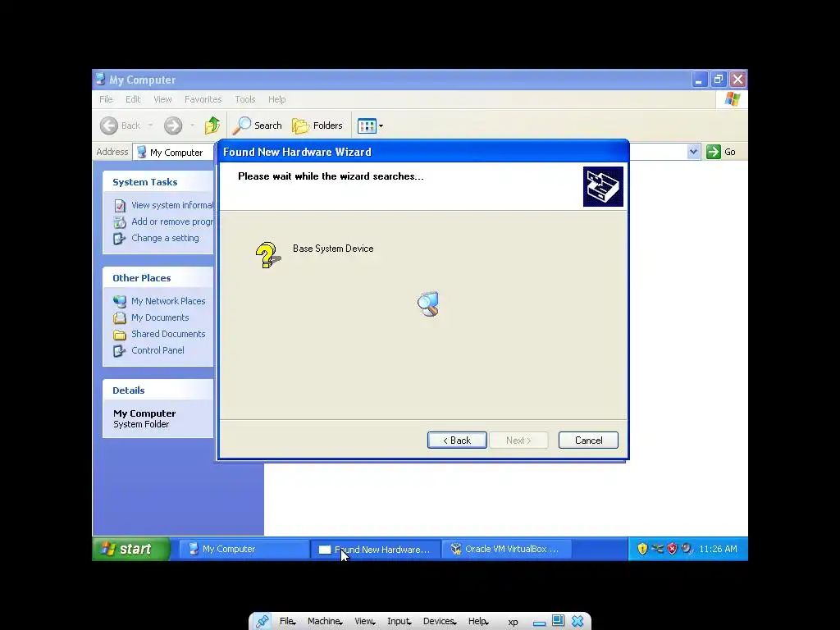Open the Edit menu in My Computer
The height and width of the screenshot is (630, 840).
(133, 99)
